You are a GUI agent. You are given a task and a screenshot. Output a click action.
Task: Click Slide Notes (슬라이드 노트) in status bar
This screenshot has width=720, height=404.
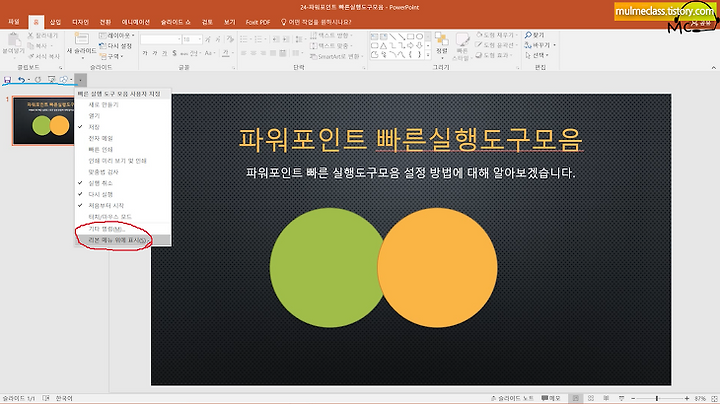pos(512,398)
